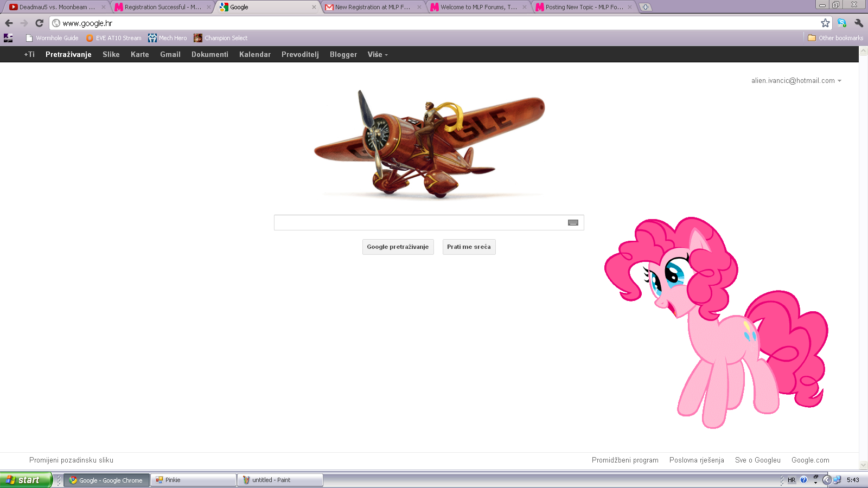This screenshot has width=868, height=488.
Task: Open the Wormhole Guide bookmark
Action: click(x=52, y=38)
